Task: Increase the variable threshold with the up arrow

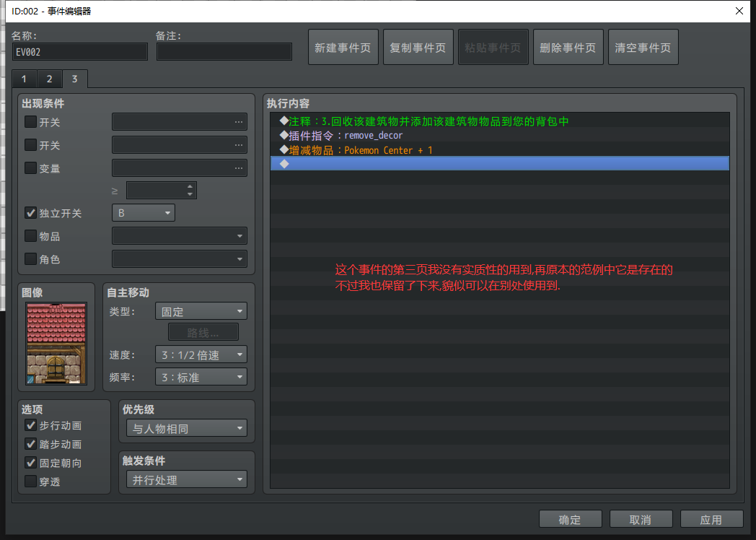Action: click(x=190, y=186)
